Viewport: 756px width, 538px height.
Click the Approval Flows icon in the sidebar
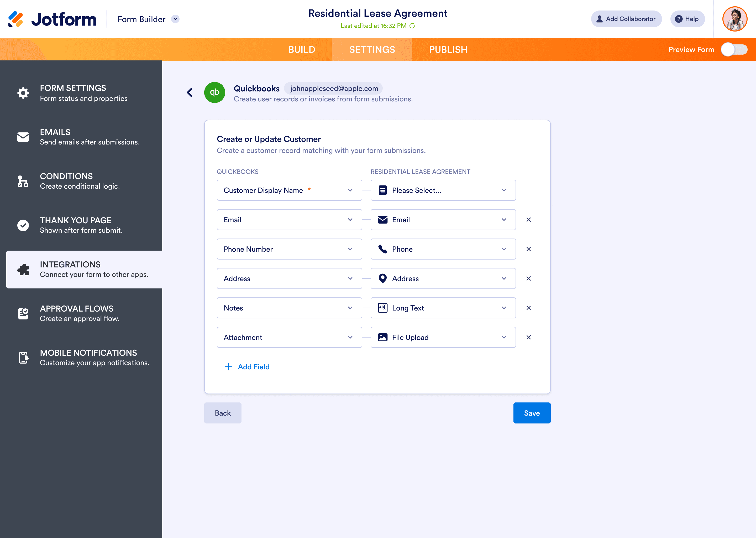coord(23,313)
